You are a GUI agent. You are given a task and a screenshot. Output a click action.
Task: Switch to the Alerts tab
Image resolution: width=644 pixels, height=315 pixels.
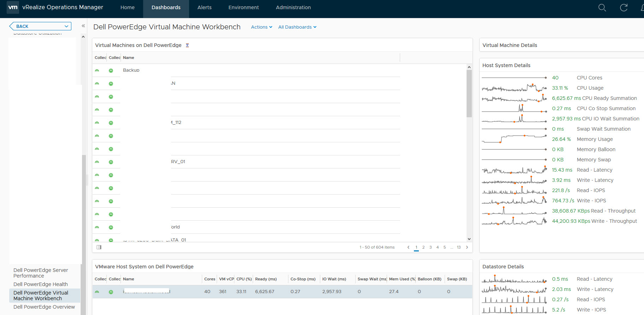tap(204, 7)
